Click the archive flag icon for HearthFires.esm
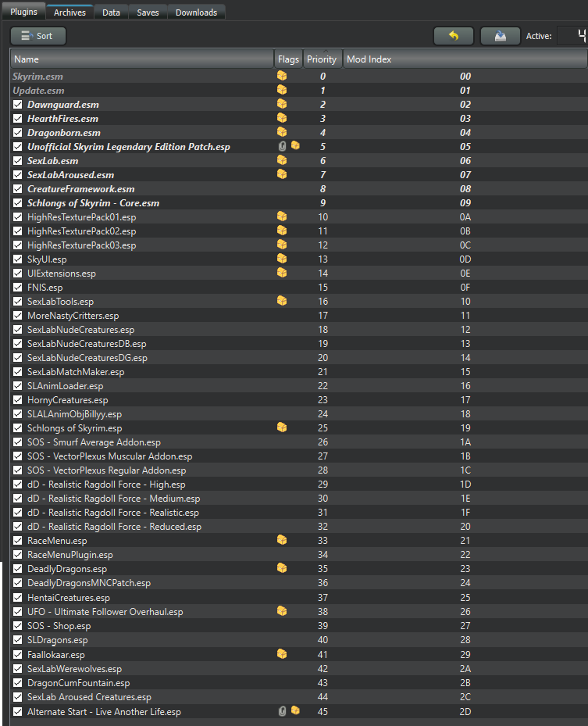Viewport: 588px width, 726px height. [282, 118]
